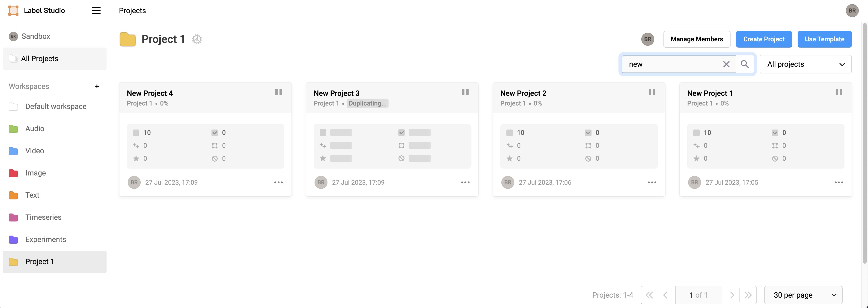Screen dimensions: 868x308
Task: Open Project 1 workspace settings gear
Action: 197,39
